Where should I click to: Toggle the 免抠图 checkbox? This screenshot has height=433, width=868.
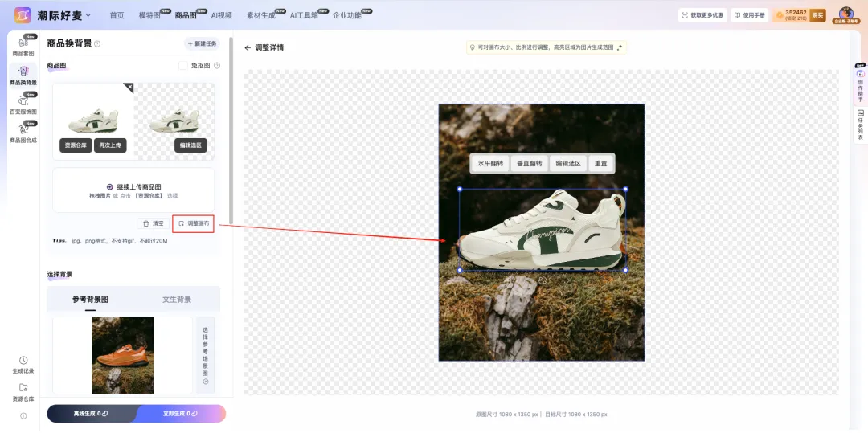(183, 65)
